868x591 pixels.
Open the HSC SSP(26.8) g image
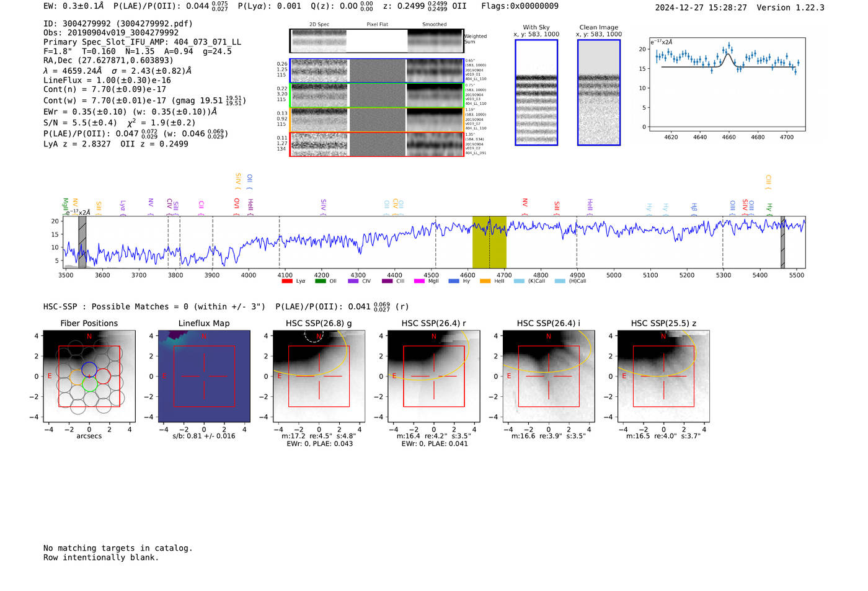(x=319, y=376)
